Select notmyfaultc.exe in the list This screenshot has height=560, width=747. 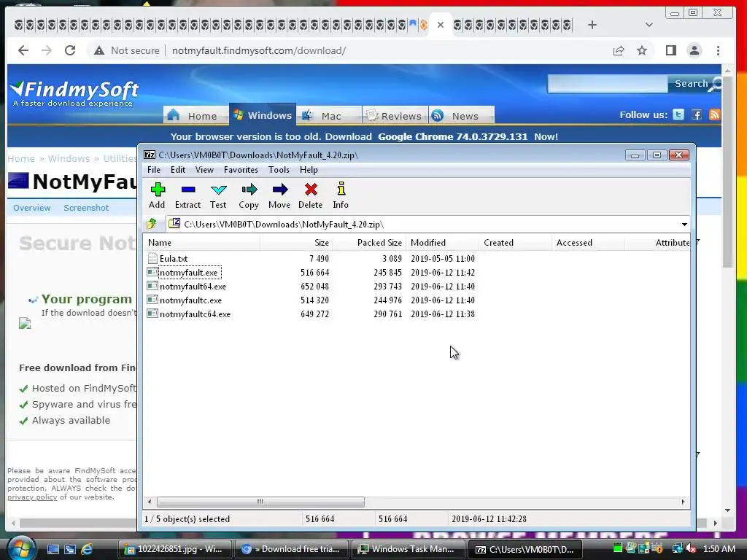[x=190, y=300]
